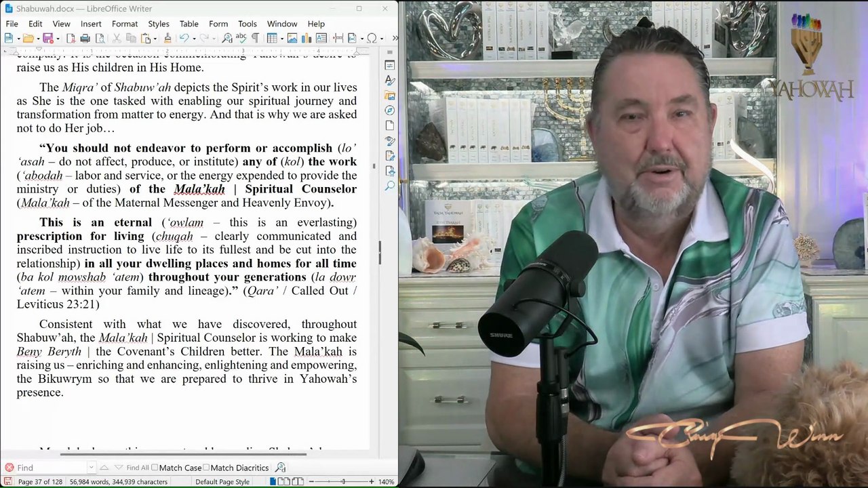Open the Format menu
Viewport: 868px width, 488px height.
tap(125, 24)
